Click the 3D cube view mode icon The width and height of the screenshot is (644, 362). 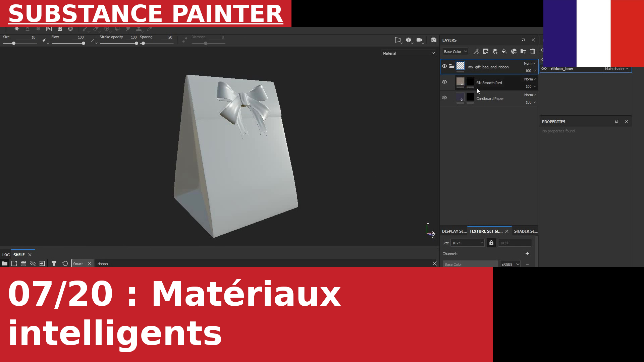pyautogui.click(x=409, y=40)
